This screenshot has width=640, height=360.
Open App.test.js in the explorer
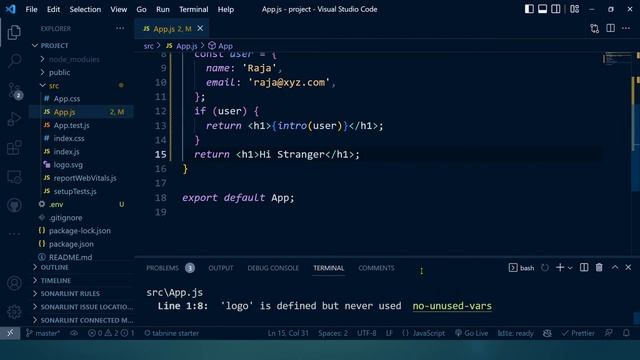71,125
